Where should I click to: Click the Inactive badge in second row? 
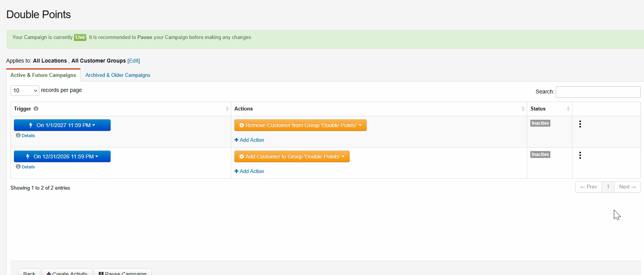tap(540, 154)
